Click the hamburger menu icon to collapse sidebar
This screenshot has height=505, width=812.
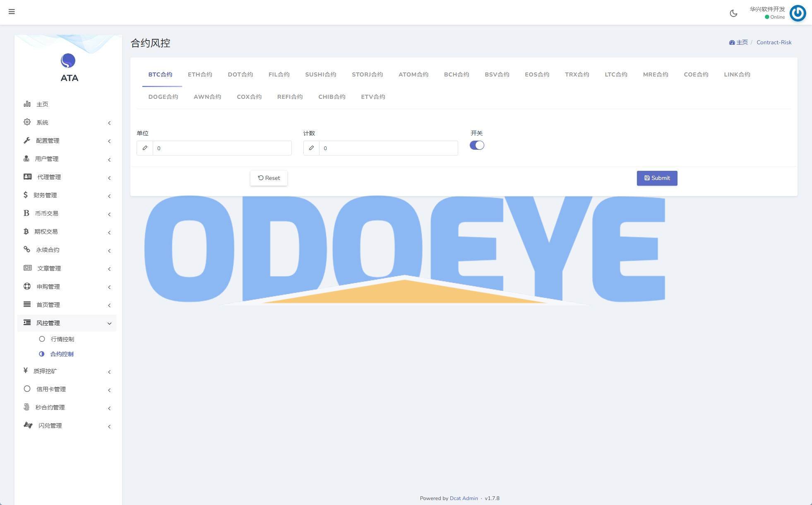12,12
